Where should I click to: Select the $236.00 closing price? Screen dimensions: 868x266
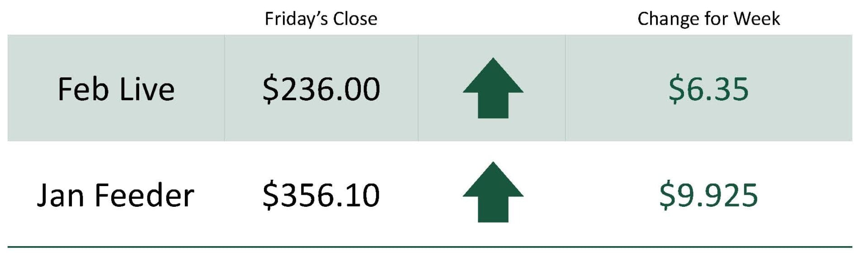(321, 89)
